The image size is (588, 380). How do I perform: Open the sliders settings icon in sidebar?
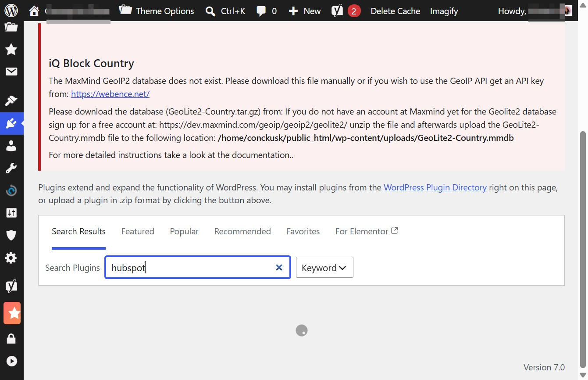click(x=11, y=213)
